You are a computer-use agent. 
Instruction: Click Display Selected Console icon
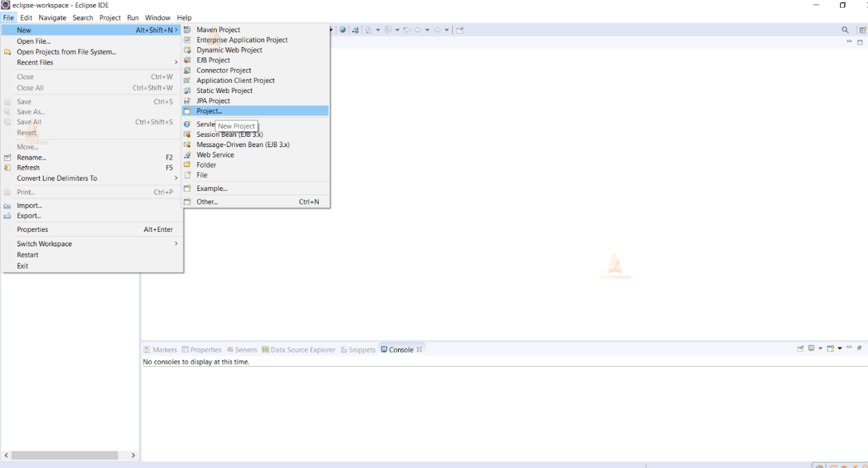(811, 348)
